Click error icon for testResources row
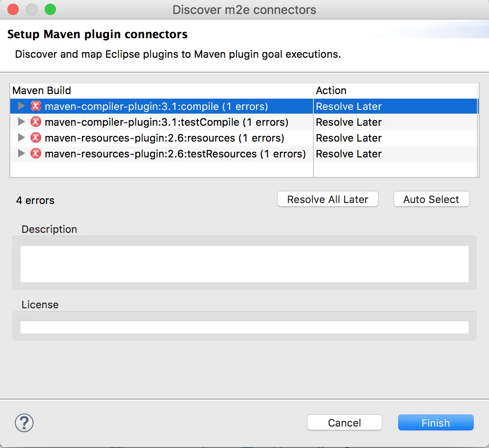The height and width of the screenshot is (448, 489). [36, 154]
